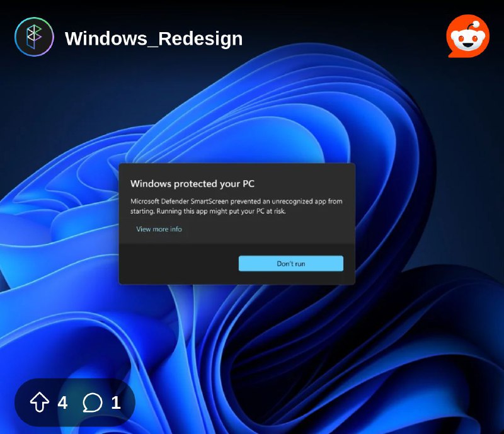Image resolution: width=504 pixels, height=434 pixels.
Task: Open the Windows_Redesign community avatar
Action: 34,37
